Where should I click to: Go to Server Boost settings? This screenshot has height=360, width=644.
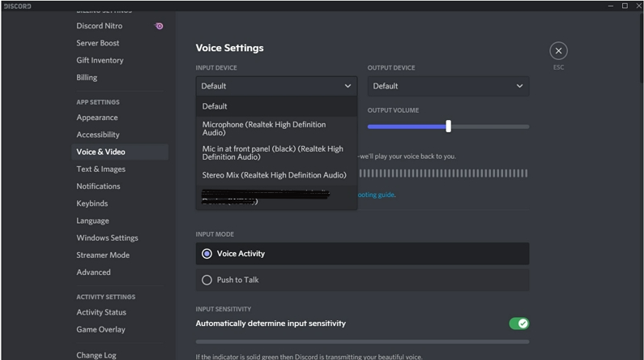click(x=98, y=43)
